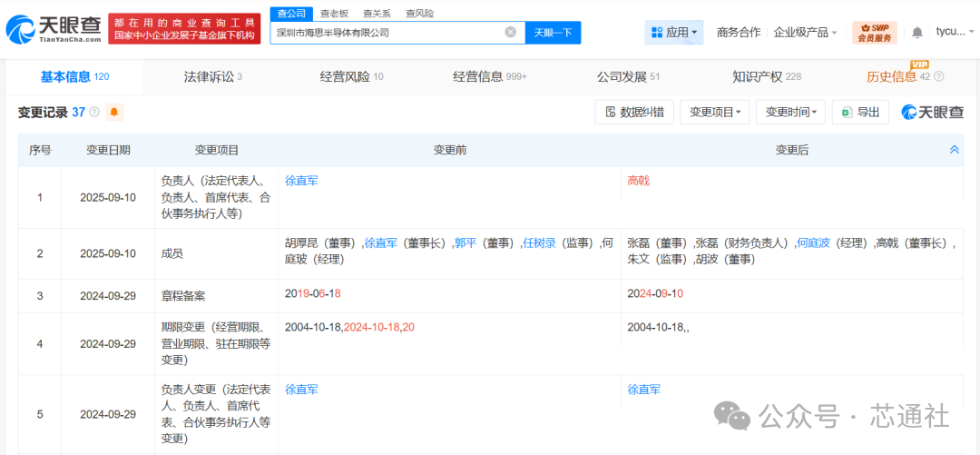Open the 高戟 person link in row 1
The height and width of the screenshot is (455, 980).
tap(639, 181)
